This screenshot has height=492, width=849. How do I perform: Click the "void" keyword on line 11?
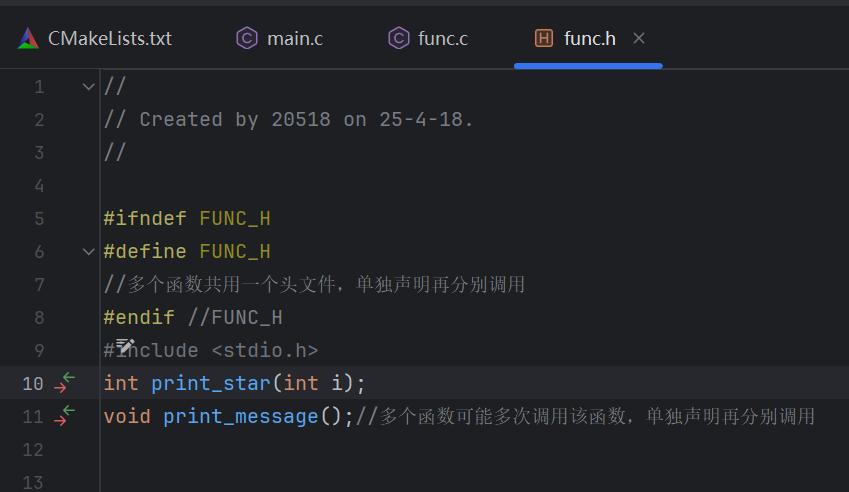(x=127, y=416)
